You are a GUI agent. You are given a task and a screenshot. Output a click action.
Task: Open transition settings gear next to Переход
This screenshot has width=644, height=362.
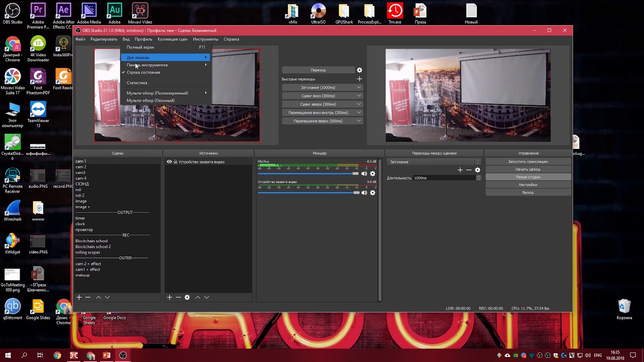coord(359,70)
